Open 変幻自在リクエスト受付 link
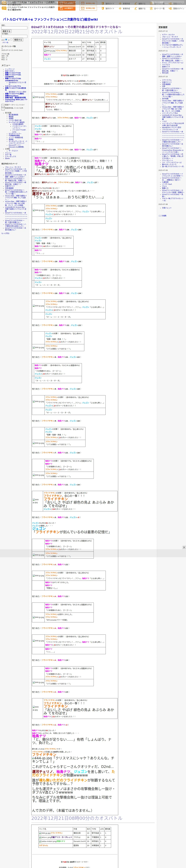 click(17, 92)
